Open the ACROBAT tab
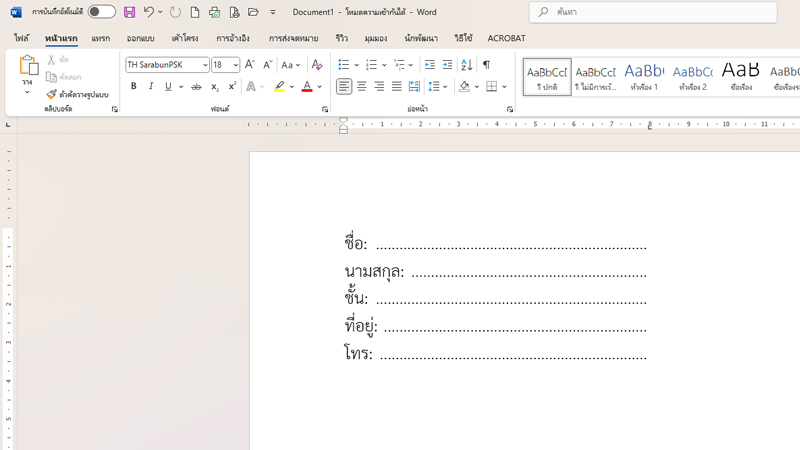The height and width of the screenshot is (450, 800). (506, 38)
